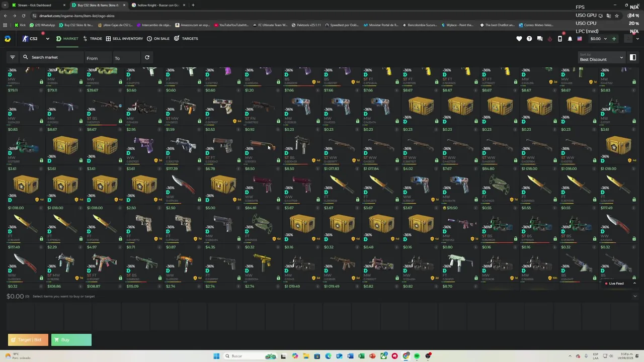Open the Windows Start menu
The image size is (644, 362).
[x=216, y=356]
